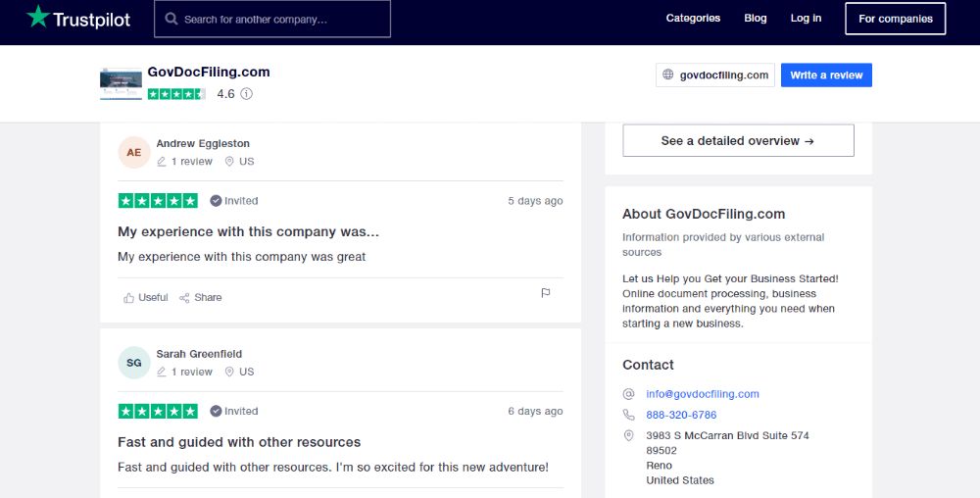Viewport: 980px width, 498px height.
Task: Click Invited checkmark on Andrew's review
Action: click(216, 201)
